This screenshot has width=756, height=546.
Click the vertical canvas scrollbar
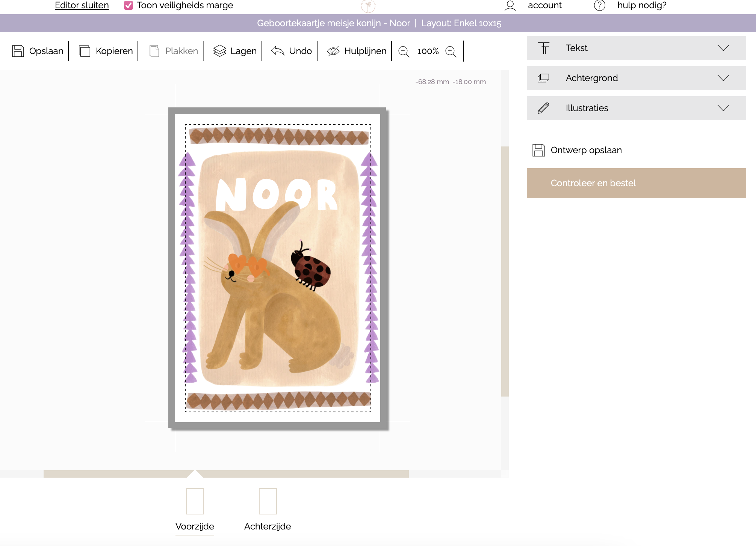point(505,270)
